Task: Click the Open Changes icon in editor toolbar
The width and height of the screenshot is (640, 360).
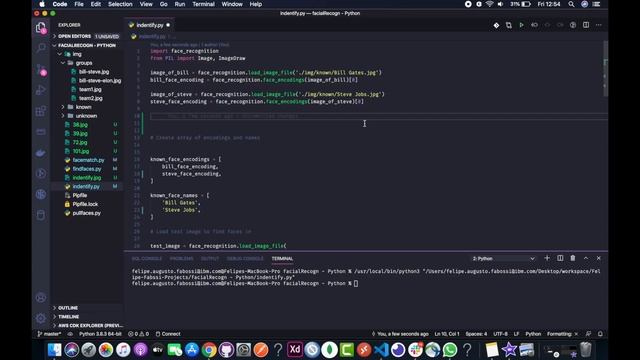Action: point(509,25)
